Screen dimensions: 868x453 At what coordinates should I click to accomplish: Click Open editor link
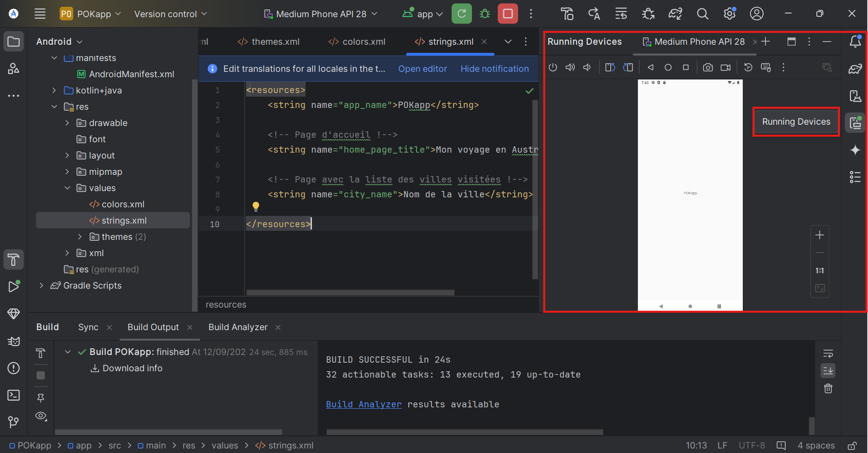pos(422,69)
